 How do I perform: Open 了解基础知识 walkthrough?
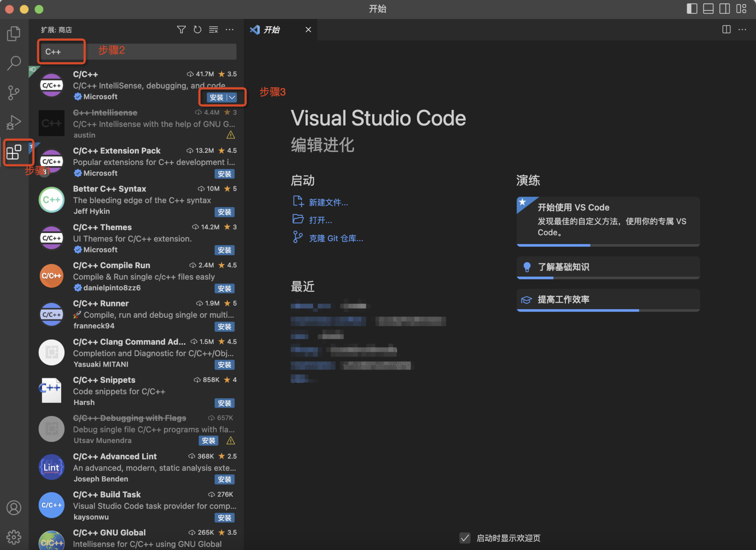608,268
